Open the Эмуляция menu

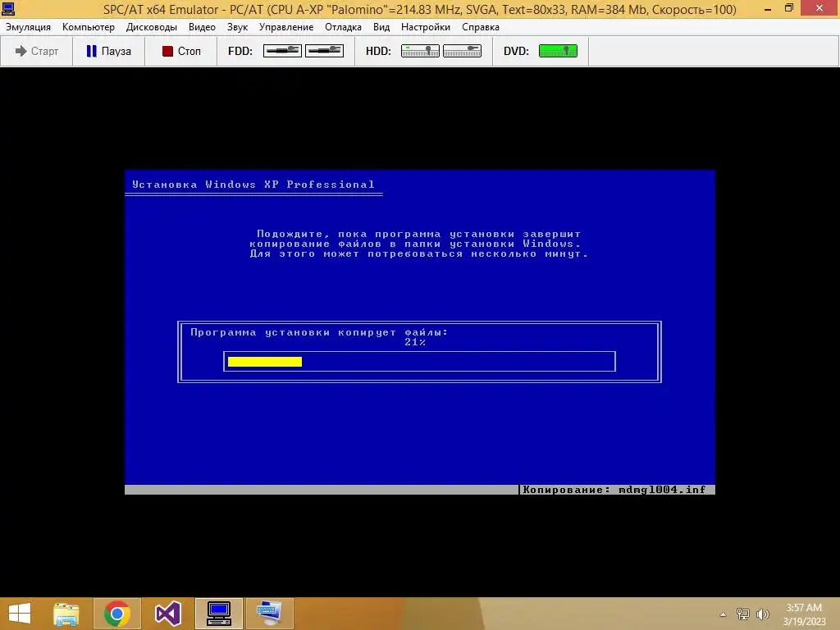(28, 27)
